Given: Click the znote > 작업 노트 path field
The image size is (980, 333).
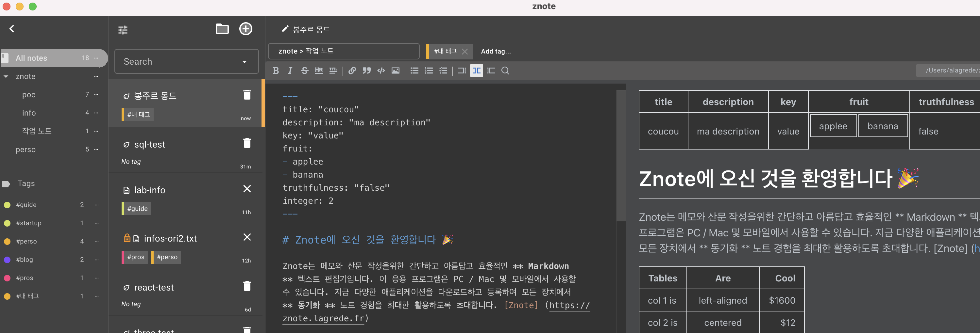Looking at the screenshot, I should 344,51.
